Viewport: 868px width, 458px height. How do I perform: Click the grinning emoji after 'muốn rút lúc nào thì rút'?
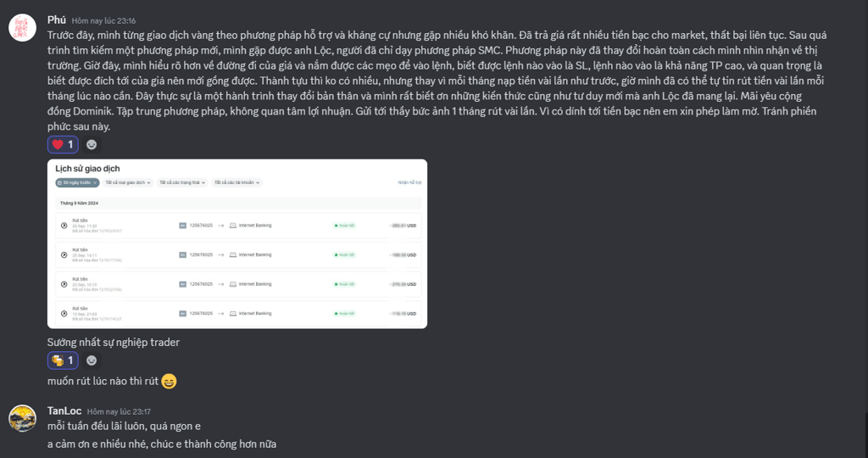point(169,381)
